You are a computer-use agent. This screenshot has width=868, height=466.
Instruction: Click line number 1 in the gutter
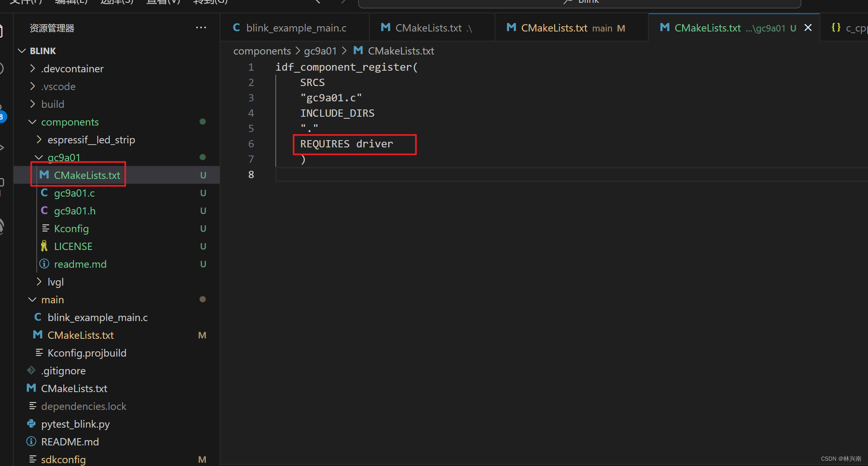tap(251, 67)
